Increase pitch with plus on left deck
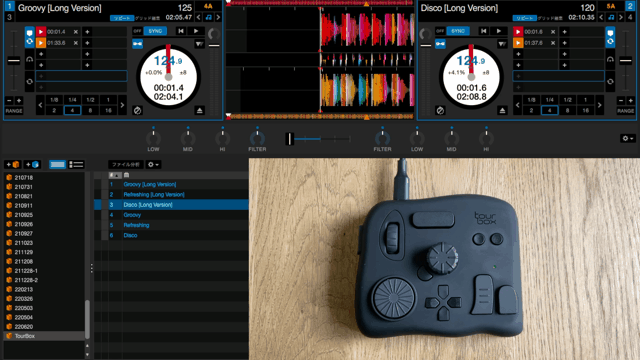Viewport: 640px width, 360px height. coord(19,100)
